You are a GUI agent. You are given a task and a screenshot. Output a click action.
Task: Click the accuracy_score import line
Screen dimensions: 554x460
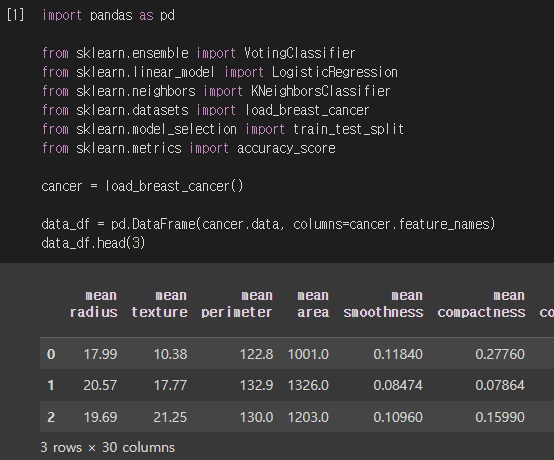pos(189,148)
